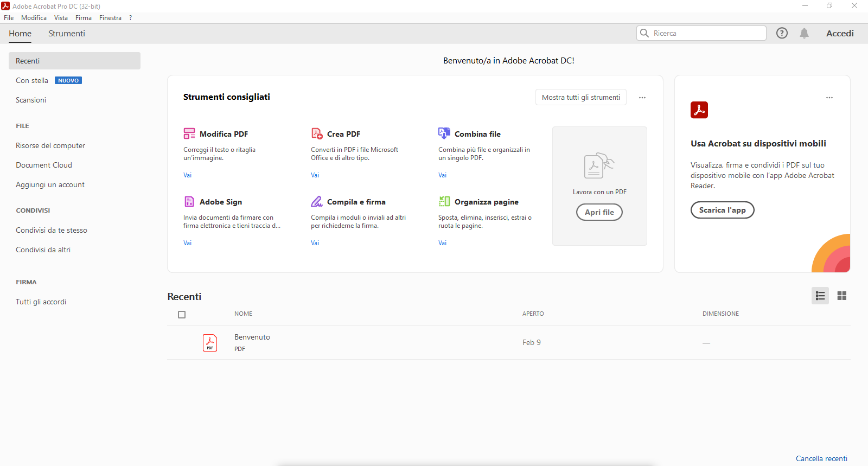Click the Apri file button
The height and width of the screenshot is (466, 868).
[599, 212]
